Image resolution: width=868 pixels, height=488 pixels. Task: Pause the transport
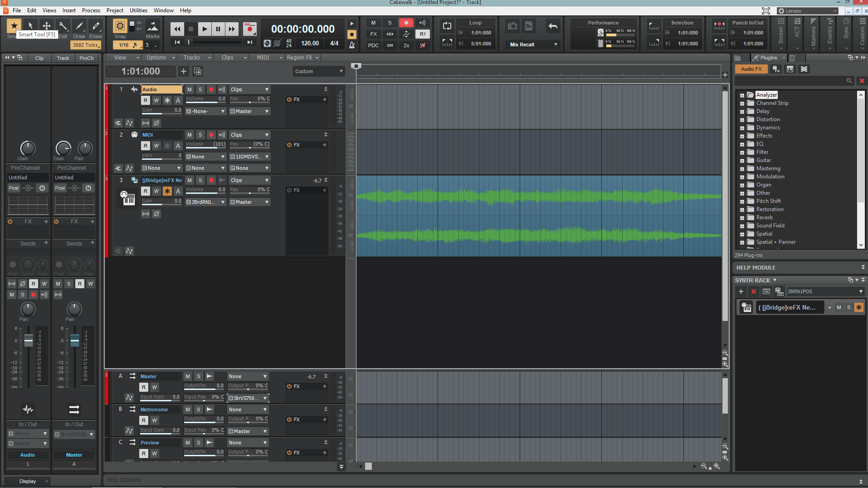(x=218, y=29)
